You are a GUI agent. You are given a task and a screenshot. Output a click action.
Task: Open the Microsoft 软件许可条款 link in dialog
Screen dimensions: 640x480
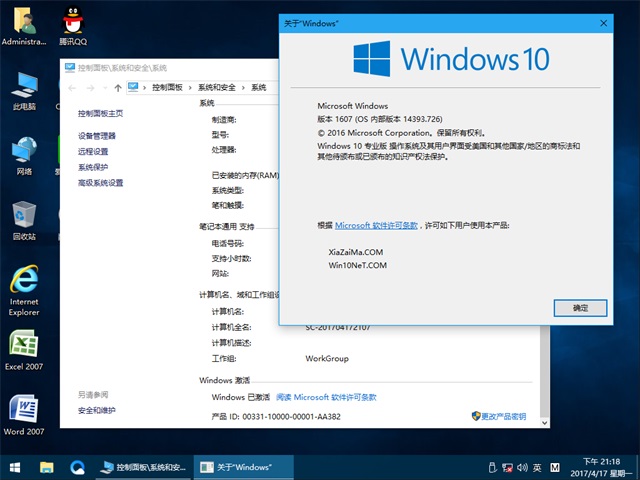pyautogui.click(x=376, y=226)
